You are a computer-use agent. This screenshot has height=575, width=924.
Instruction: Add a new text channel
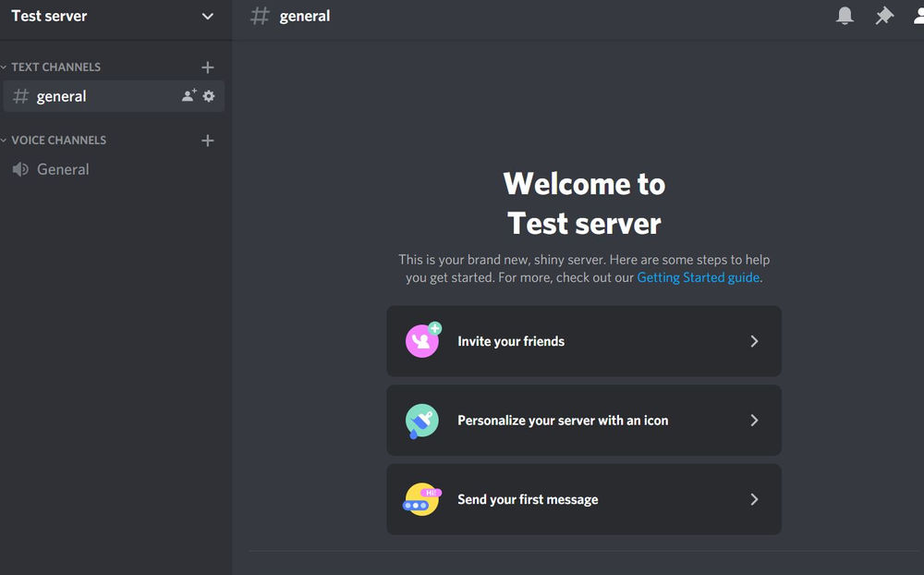208,67
